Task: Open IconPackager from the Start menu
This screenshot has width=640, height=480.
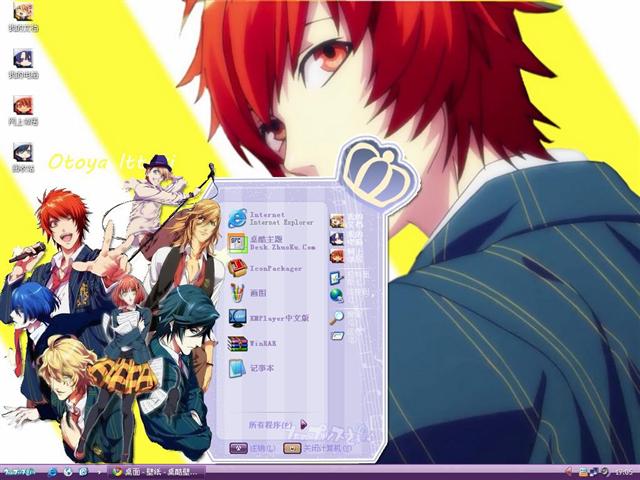Action: pos(265,268)
